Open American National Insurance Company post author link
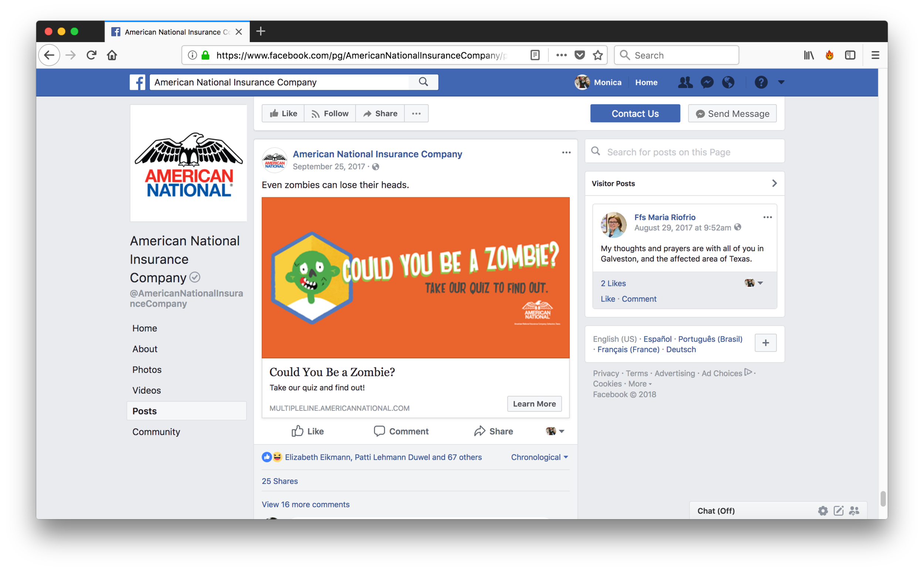Viewport: 924px width, 571px height. [x=377, y=154]
